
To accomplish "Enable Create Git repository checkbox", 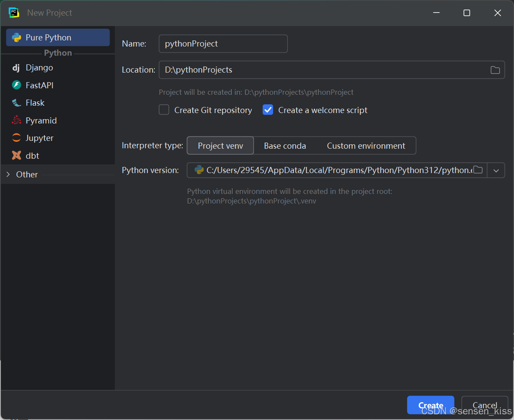I will (164, 110).
